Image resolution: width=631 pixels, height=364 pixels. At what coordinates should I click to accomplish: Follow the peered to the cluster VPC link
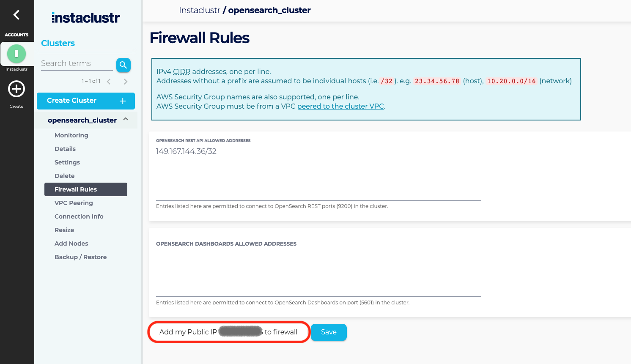[340, 107]
